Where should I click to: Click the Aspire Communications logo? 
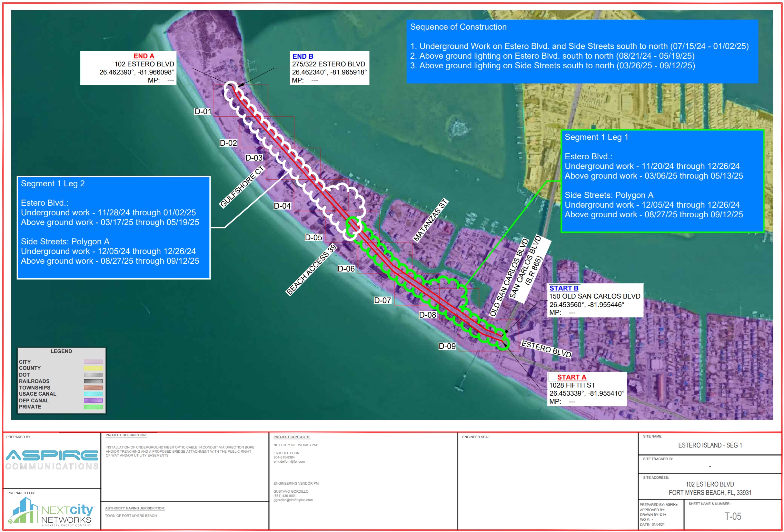coord(52,460)
